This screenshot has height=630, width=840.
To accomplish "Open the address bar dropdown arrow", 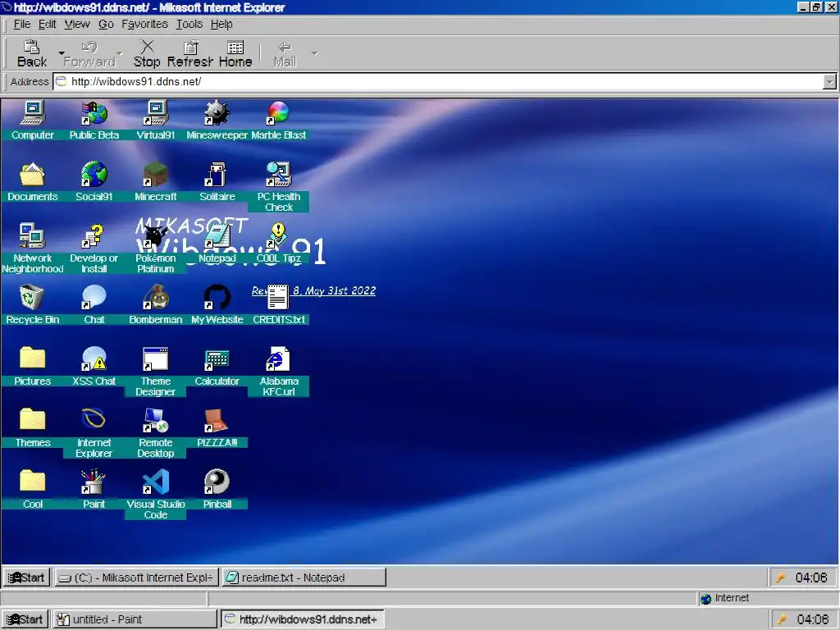I will point(829,82).
